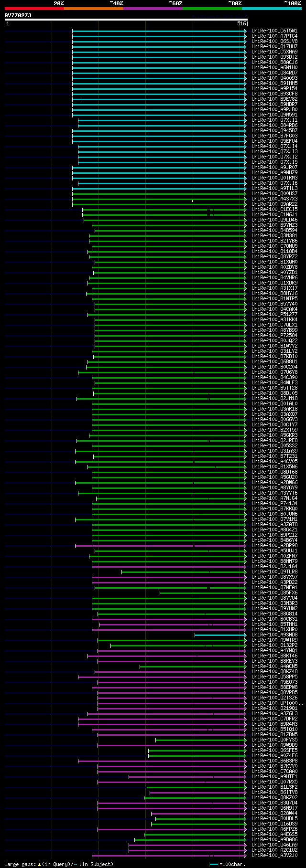Open hit UniRef100_A7PTG4
Image resolution: width=306 pixels, height=868 pixels.
point(274,36)
